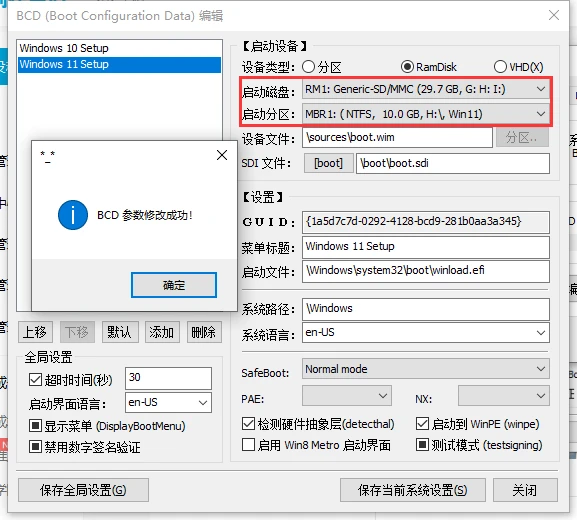
Task: Click the 上移 move up button
Action: click(x=35, y=332)
